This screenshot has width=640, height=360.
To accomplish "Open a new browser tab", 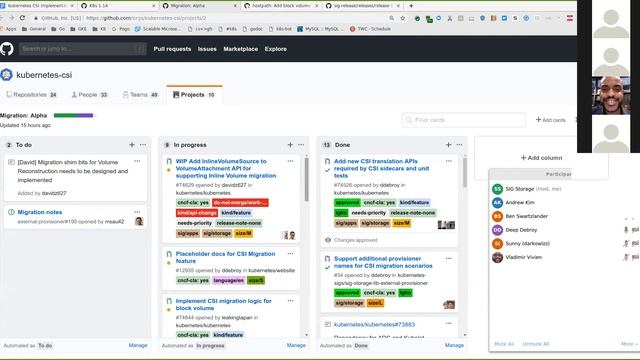I will [411, 6].
